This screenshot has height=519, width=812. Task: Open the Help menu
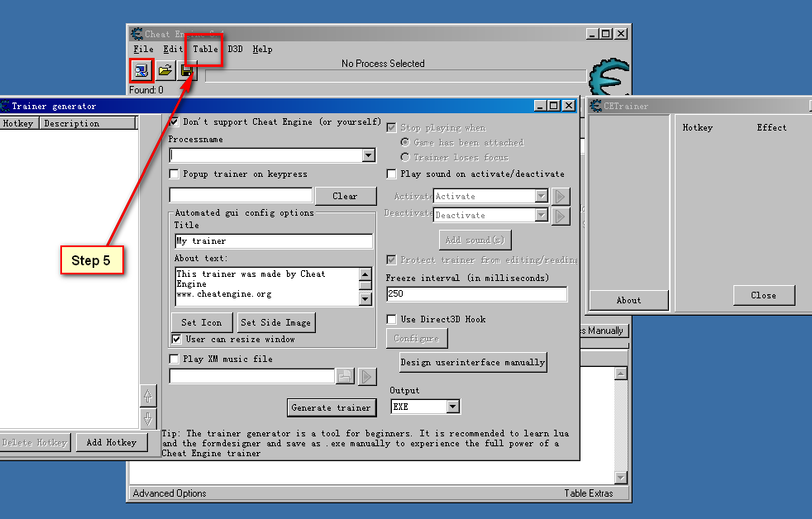[263, 49]
